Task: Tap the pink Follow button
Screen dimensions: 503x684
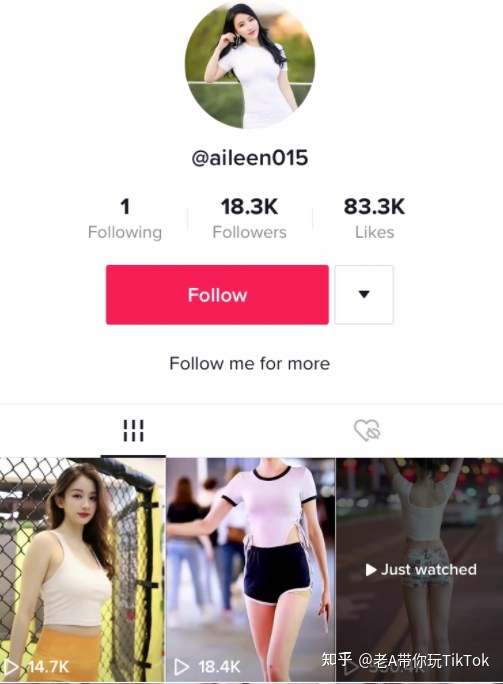Action: pyautogui.click(x=217, y=294)
